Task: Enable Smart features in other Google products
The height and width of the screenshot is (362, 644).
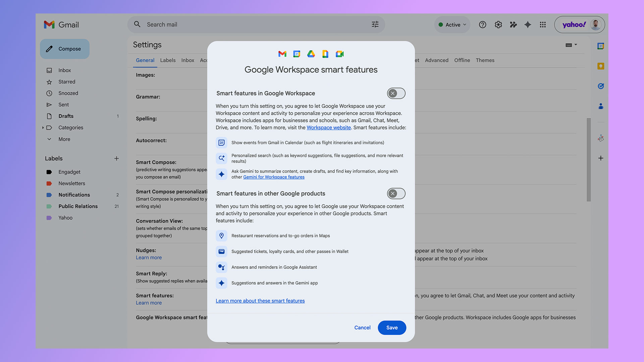Action: (x=396, y=194)
